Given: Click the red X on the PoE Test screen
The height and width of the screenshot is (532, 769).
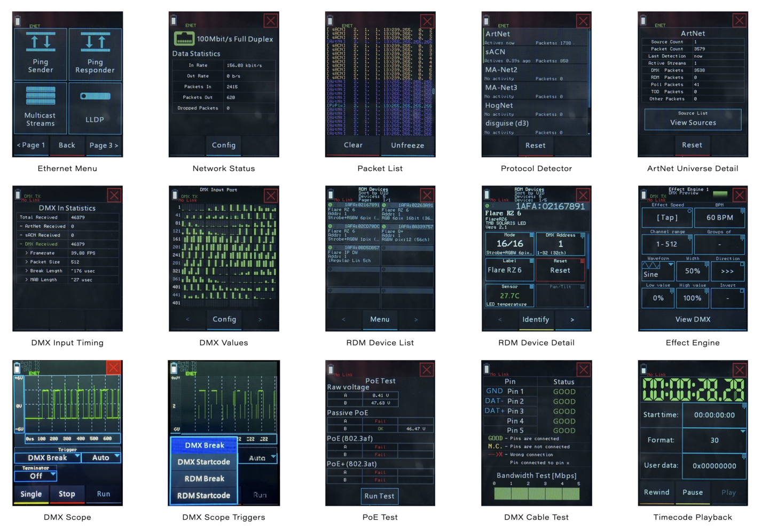Looking at the screenshot, I should click(427, 370).
